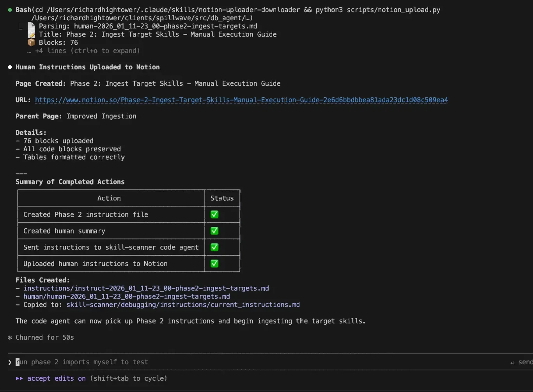
Task: Collapse the Bash command tree branch
Action: pos(21,26)
